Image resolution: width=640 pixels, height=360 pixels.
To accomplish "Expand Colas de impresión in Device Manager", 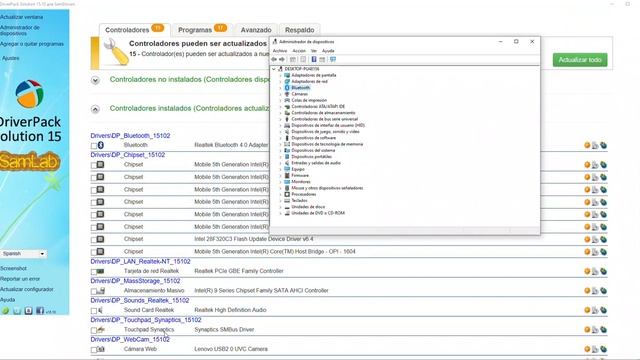I will point(280,100).
